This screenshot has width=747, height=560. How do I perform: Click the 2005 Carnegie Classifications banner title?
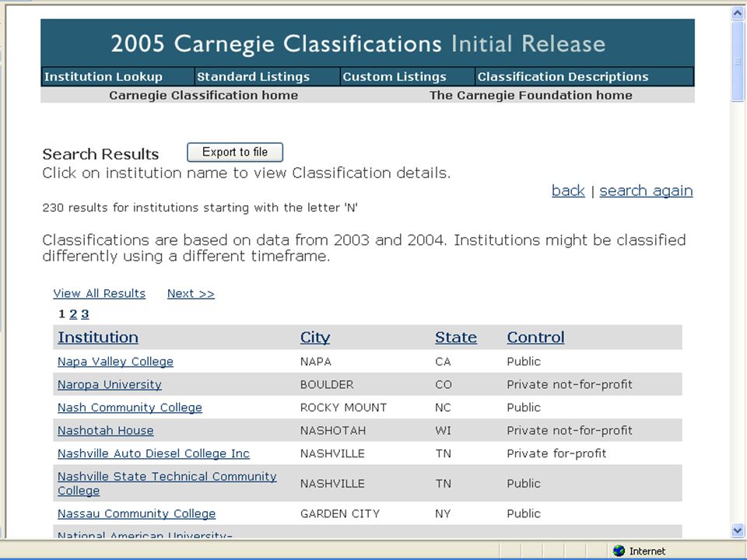pyautogui.click(x=358, y=44)
